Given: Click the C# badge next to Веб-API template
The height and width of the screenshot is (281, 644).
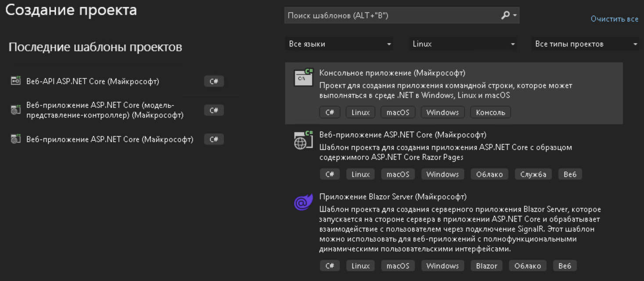Looking at the screenshot, I should [x=214, y=81].
